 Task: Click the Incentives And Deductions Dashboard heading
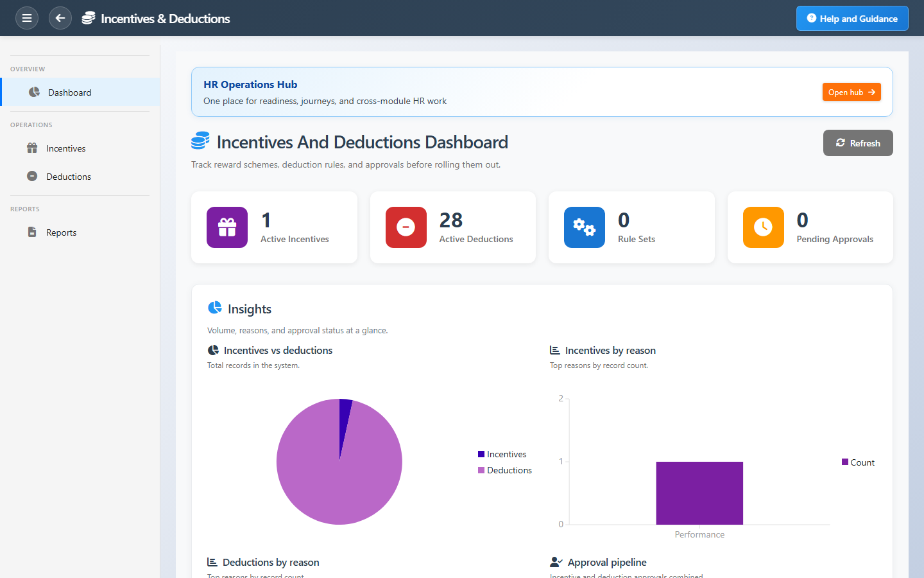pos(363,142)
